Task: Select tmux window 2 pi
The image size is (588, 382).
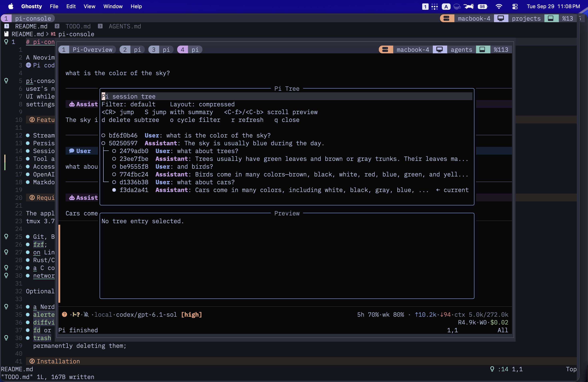Action: (132, 50)
